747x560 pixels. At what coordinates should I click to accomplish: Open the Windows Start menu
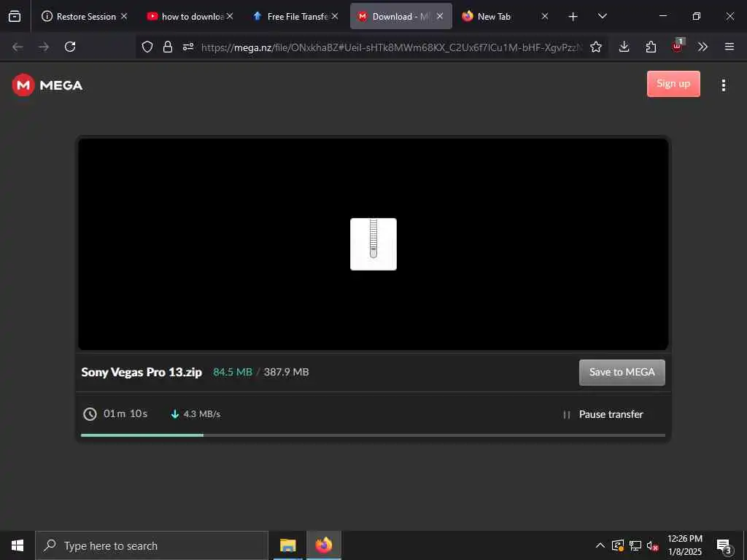pos(18,545)
